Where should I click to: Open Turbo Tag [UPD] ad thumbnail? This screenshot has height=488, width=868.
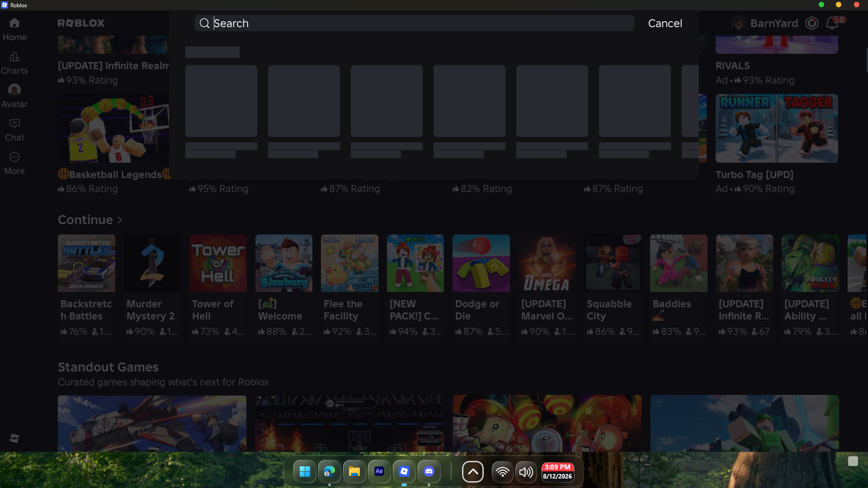[x=777, y=128]
